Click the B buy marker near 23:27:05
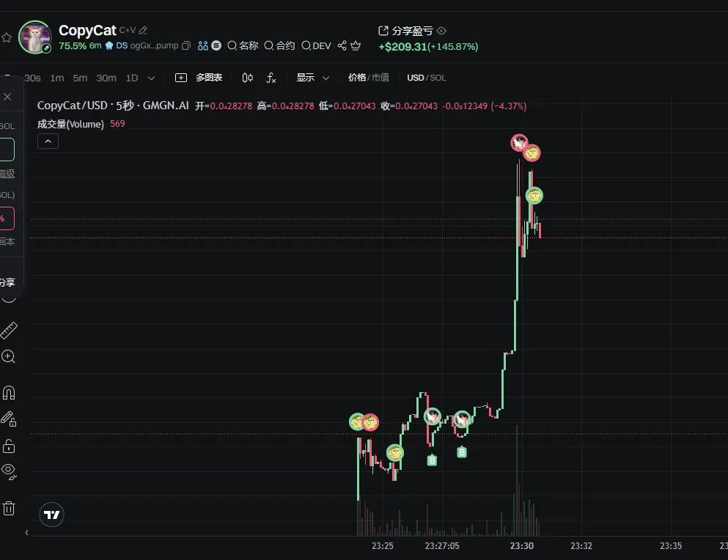Screen dimensions: 728x560 pyautogui.click(x=432, y=460)
